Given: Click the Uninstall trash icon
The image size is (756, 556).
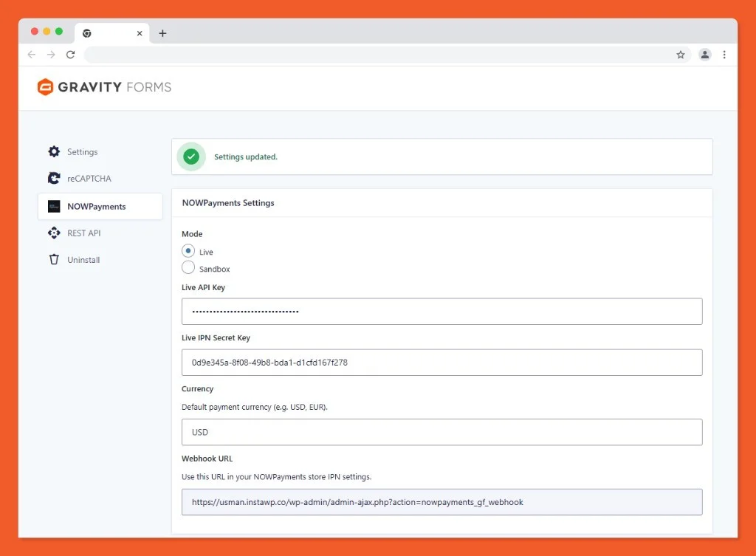Looking at the screenshot, I should 54,260.
